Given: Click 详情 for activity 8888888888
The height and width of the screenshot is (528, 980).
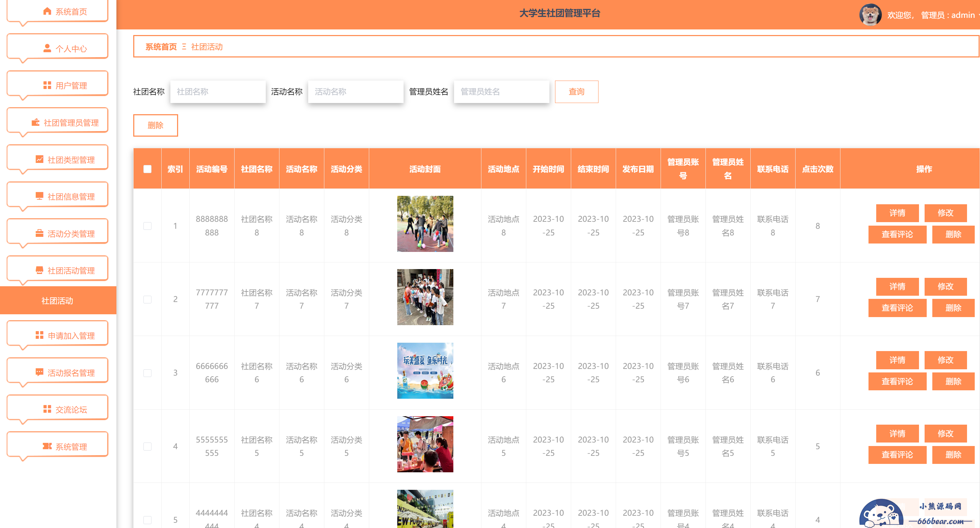Looking at the screenshot, I should pyautogui.click(x=897, y=213).
